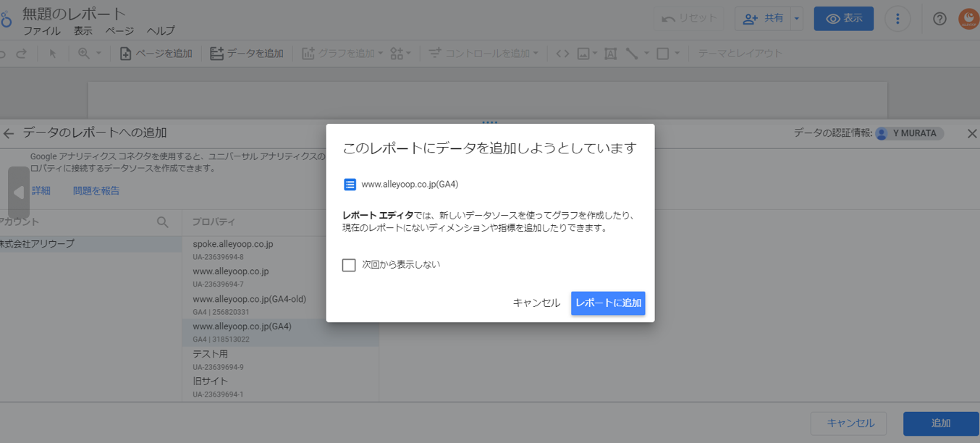Open the 表示 menu
The image size is (980, 443).
click(x=83, y=31)
